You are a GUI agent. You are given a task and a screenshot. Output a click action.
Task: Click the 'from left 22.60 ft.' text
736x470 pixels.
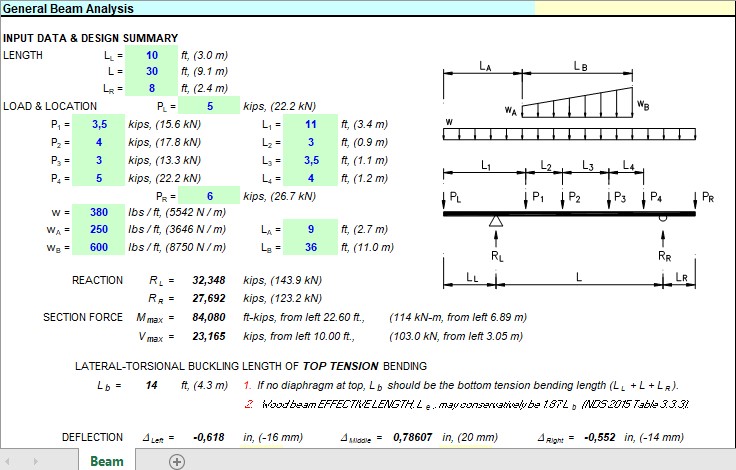coord(322,317)
